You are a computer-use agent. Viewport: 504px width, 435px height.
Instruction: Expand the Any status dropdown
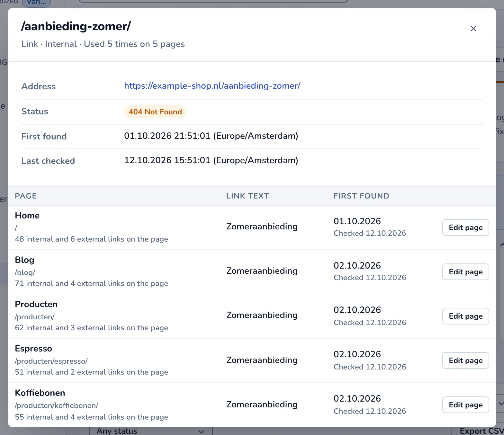pyautogui.click(x=151, y=431)
